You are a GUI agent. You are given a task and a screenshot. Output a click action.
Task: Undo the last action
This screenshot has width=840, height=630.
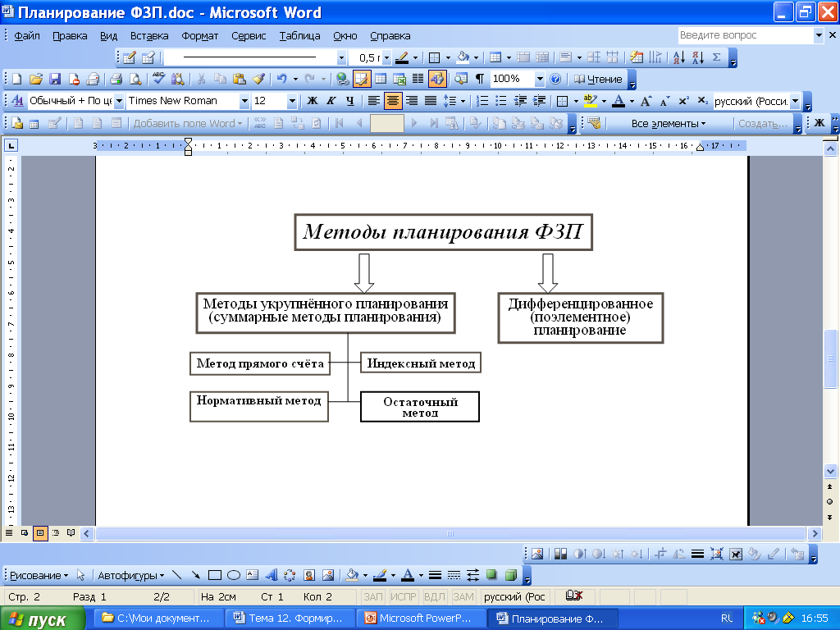click(282, 80)
